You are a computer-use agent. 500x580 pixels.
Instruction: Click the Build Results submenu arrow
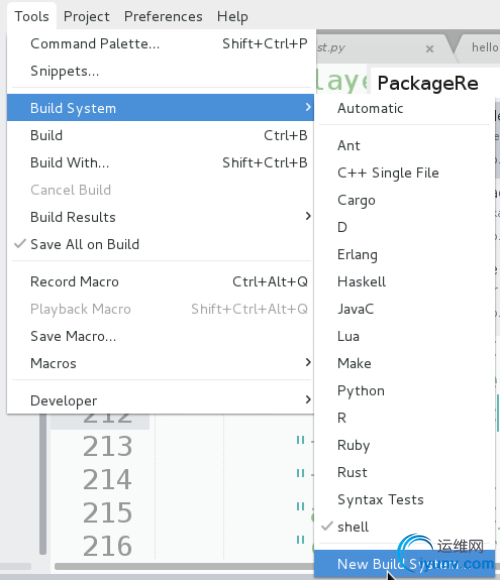pyautogui.click(x=308, y=216)
